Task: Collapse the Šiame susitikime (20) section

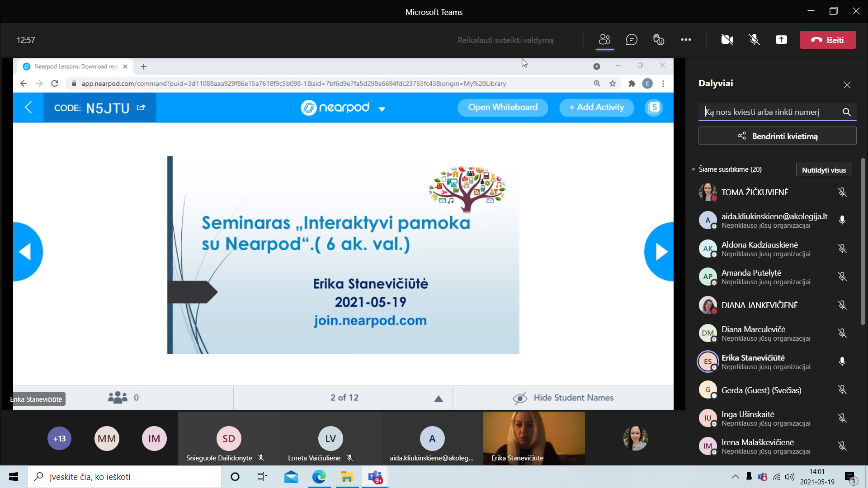Action: [x=693, y=169]
